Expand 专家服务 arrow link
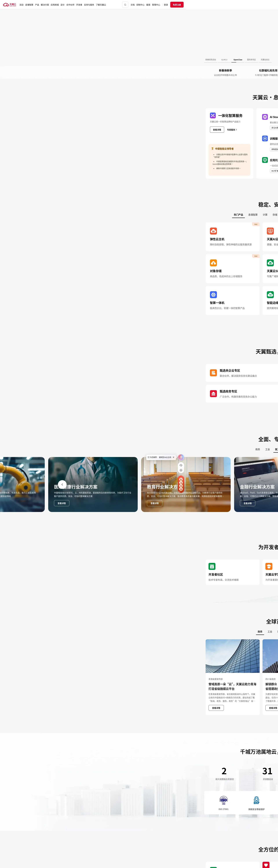The width and height of the screenshot is (278, 868). coord(232,130)
